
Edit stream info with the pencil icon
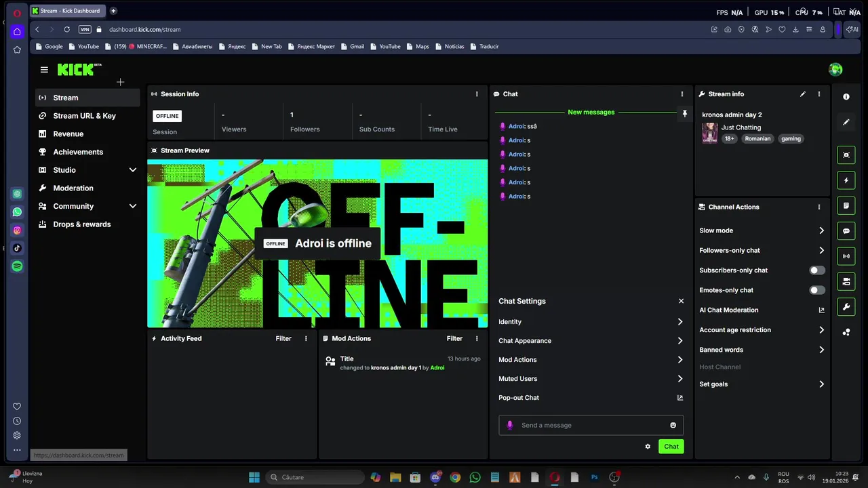click(x=802, y=94)
